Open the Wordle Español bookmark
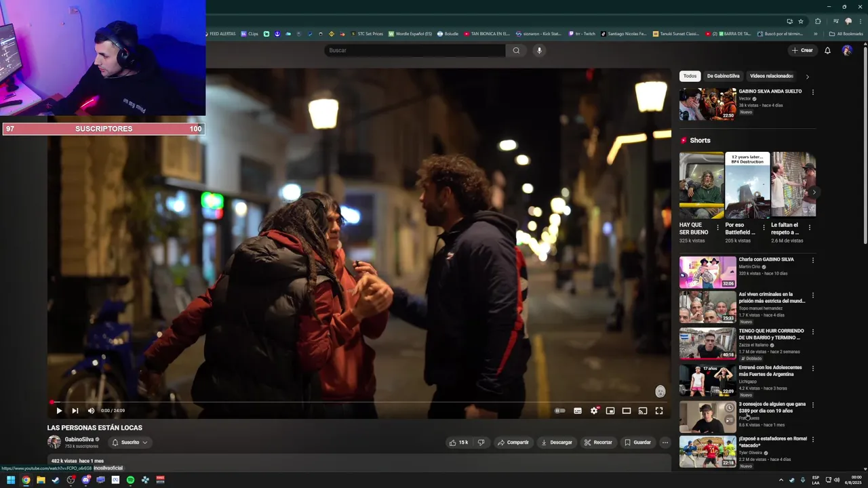The image size is (868, 488). coord(410,34)
